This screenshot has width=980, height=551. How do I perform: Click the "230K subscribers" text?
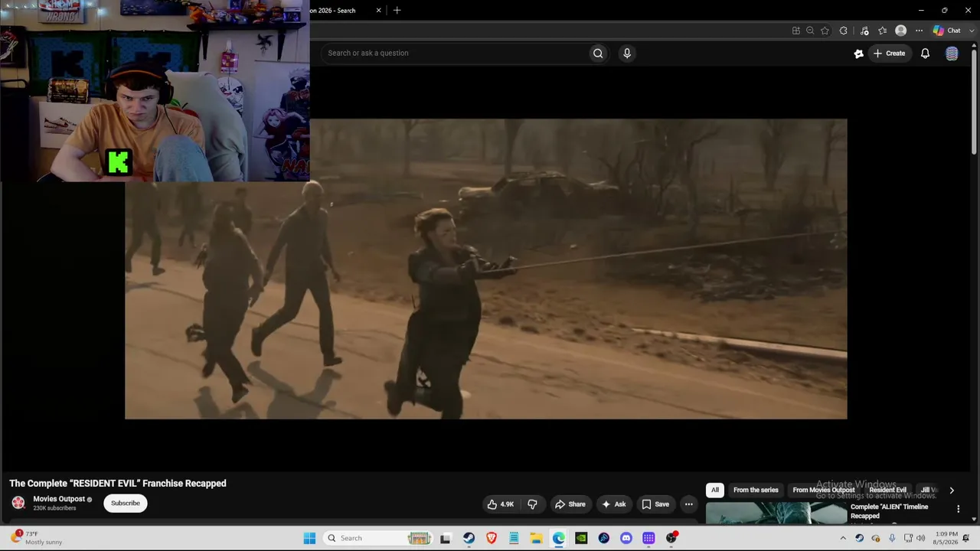[54, 508]
